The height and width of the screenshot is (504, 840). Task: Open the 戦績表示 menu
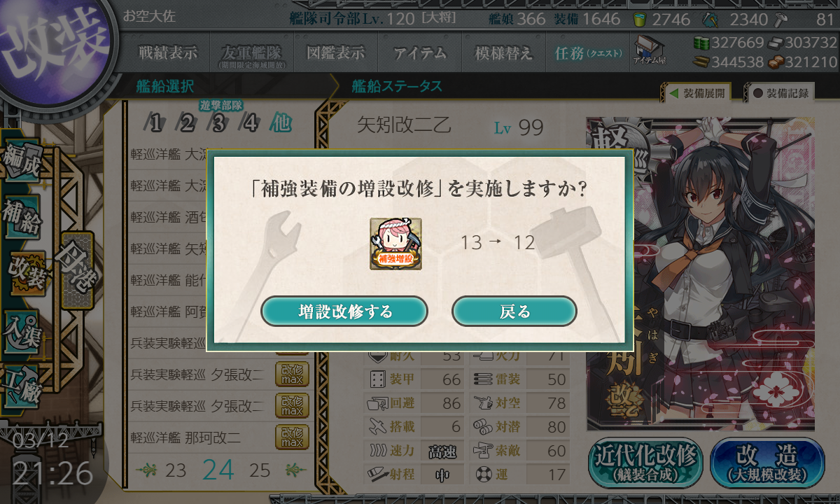tap(167, 53)
